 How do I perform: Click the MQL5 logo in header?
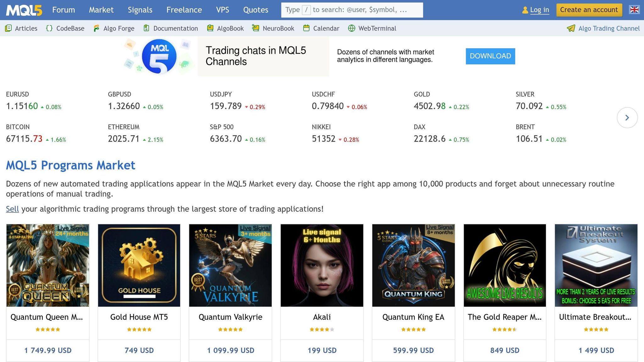point(24,10)
